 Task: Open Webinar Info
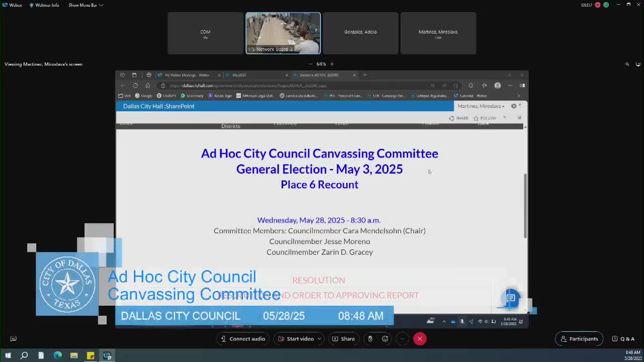point(44,5)
